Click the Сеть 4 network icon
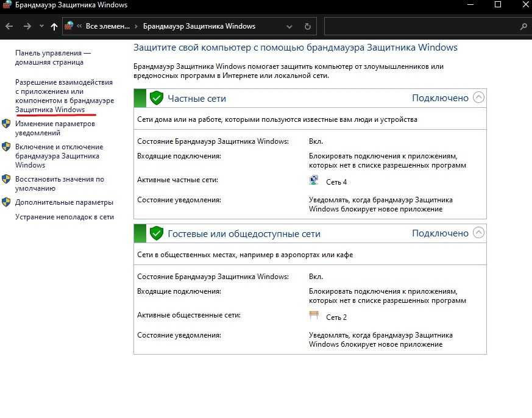Image resolution: width=532 pixels, height=418 pixels. (314, 182)
